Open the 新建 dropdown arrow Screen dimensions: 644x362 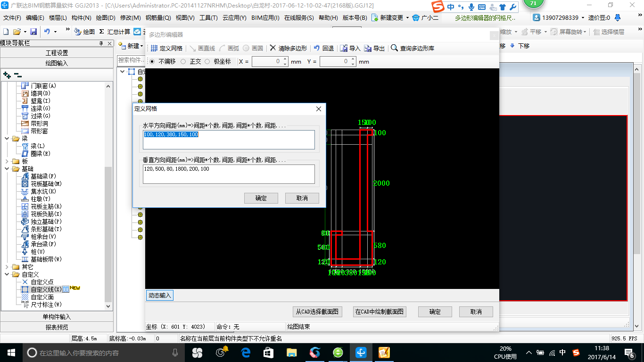click(142, 46)
